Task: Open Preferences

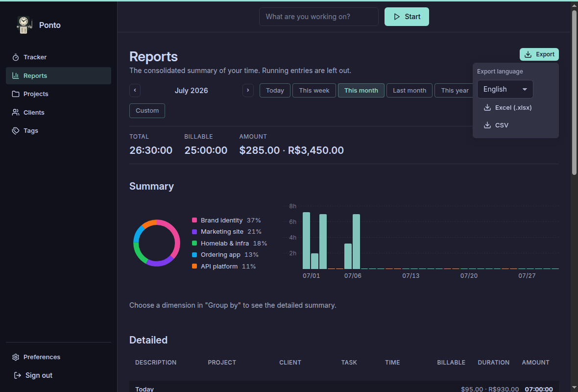Action: pos(58,357)
